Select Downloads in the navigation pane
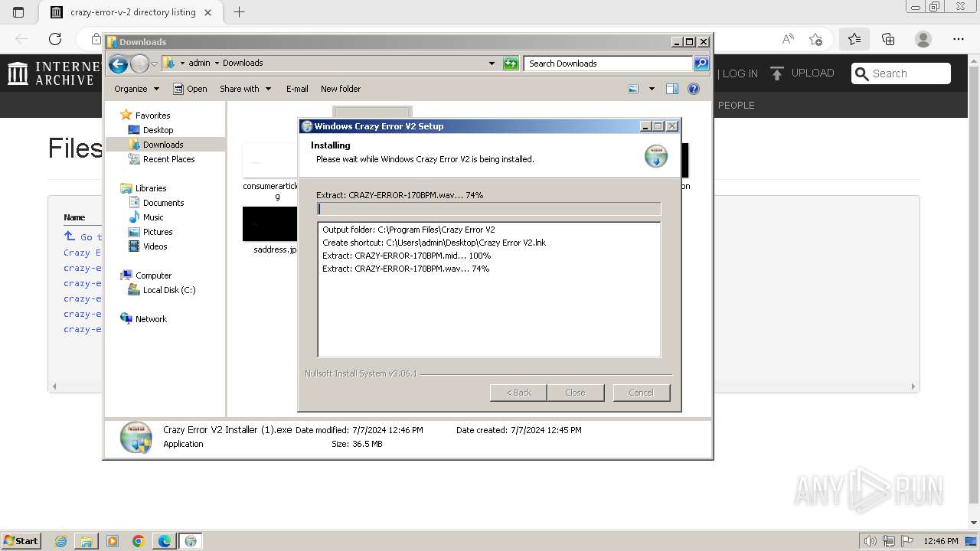 (163, 145)
